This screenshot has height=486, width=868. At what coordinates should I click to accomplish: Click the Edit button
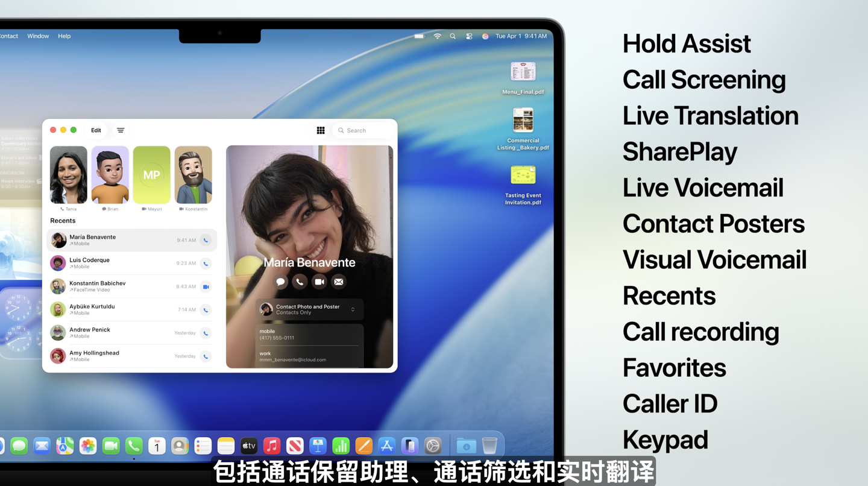95,130
